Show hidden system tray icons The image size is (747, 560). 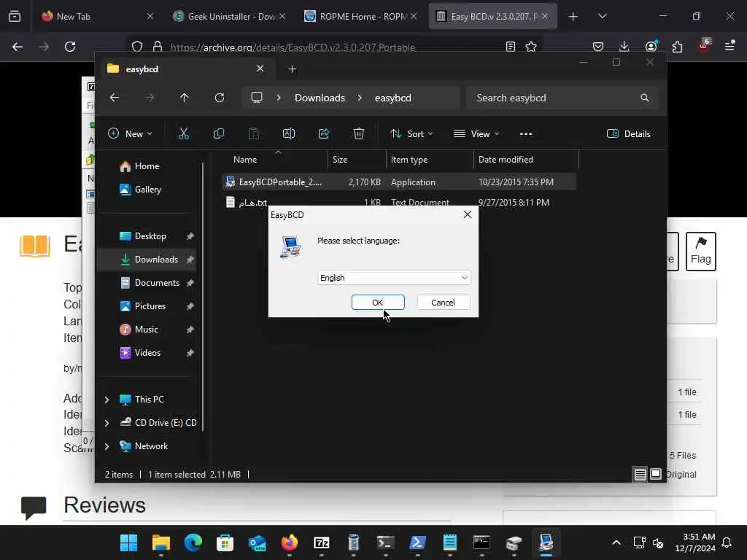point(616,542)
